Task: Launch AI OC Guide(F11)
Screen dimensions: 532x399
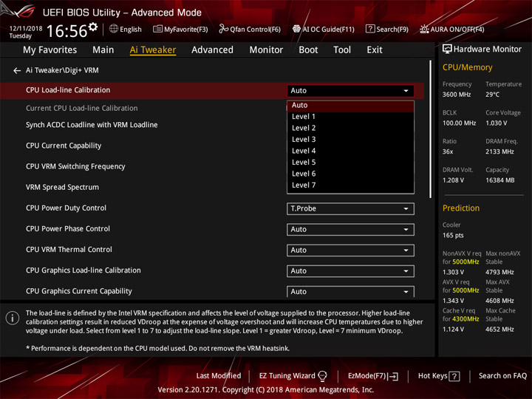Action: point(324,29)
